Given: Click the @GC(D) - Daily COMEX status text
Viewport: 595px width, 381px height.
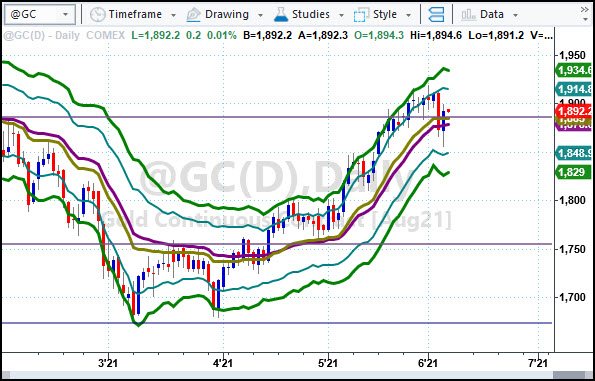Looking at the screenshot, I should tap(64, 36).
